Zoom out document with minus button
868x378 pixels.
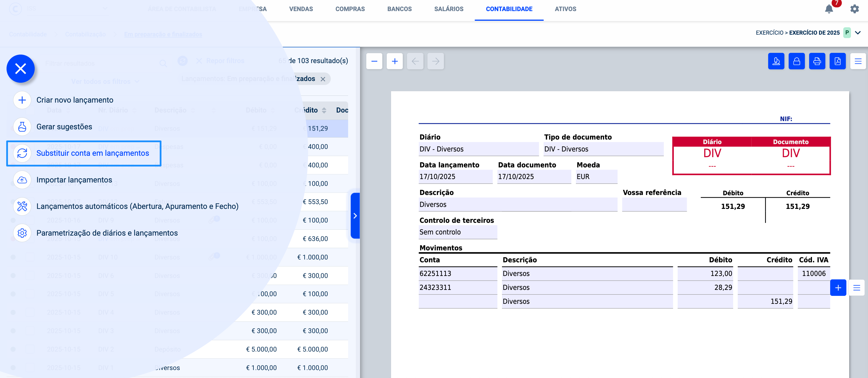click(374, 61)
